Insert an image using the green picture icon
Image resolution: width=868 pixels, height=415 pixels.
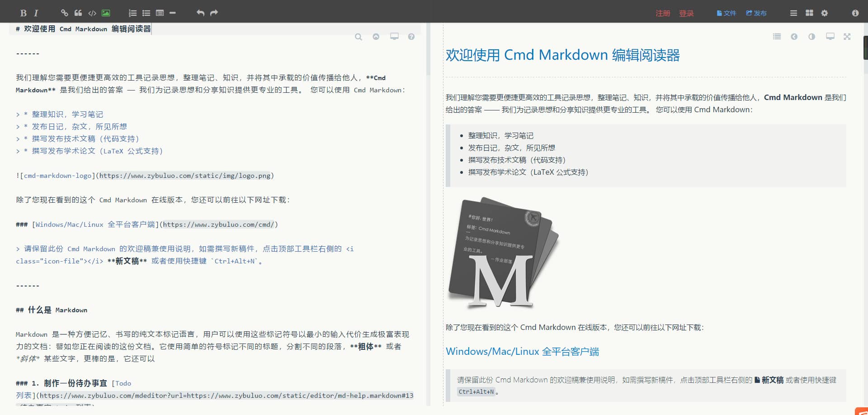(x=105, y=13)
